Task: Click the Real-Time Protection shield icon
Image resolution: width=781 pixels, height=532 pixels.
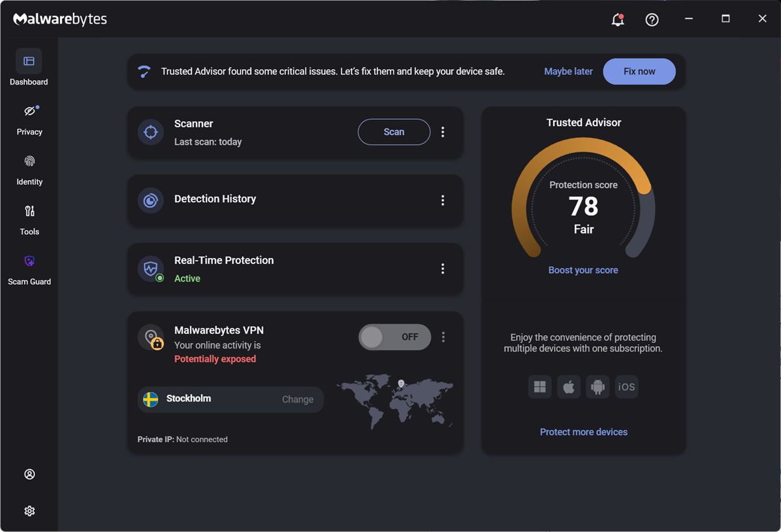Action: (x=150, y=269)
